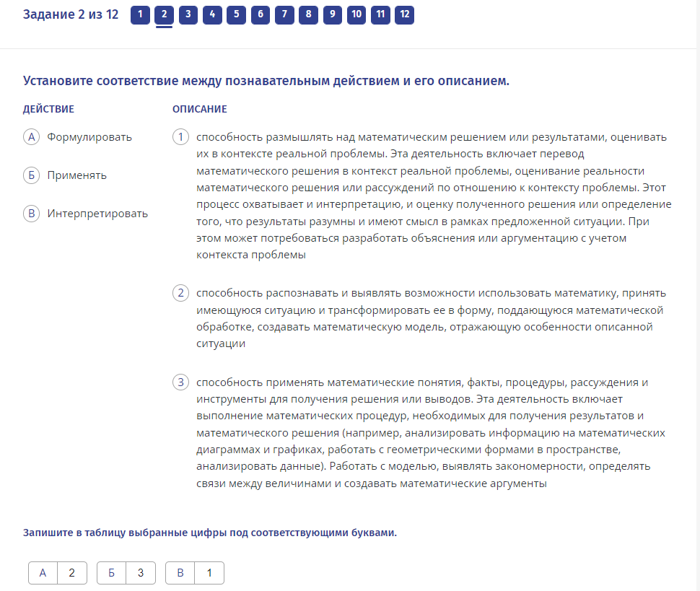Click the circled number 3 description marker
Image resolution: width=700 pixels, height=591 pixels.
(181, 382)
